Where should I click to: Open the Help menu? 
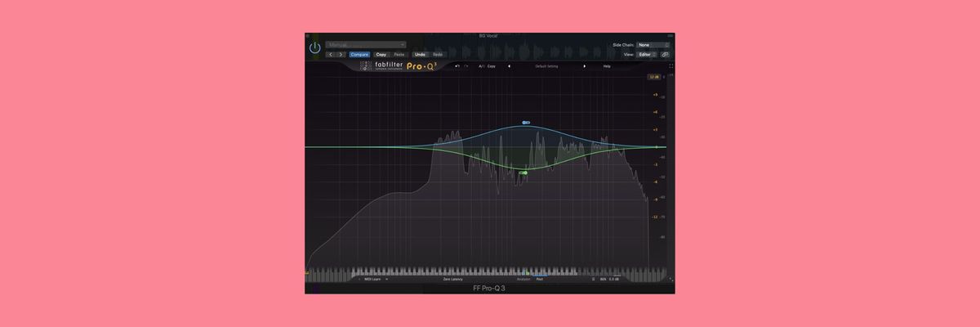pos(607,66)
